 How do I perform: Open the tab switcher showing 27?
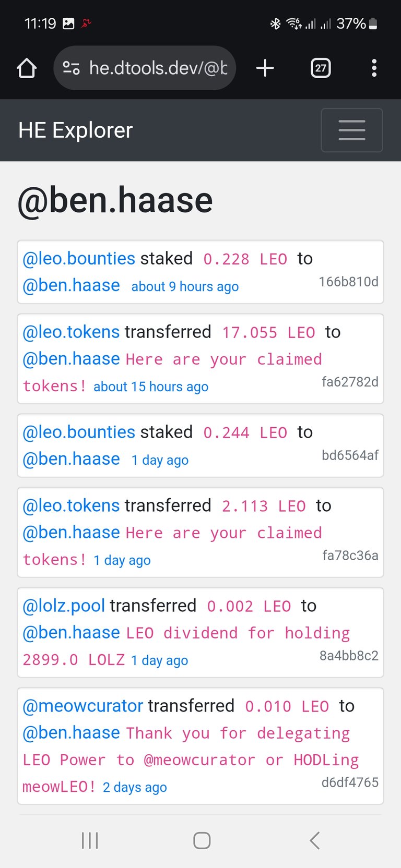point(321,68)
